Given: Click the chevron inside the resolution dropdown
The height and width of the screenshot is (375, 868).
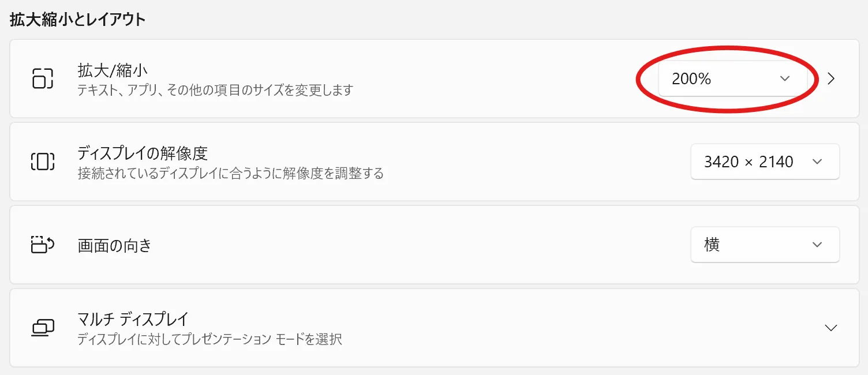Looking at the screenshot, I should 817,162.
